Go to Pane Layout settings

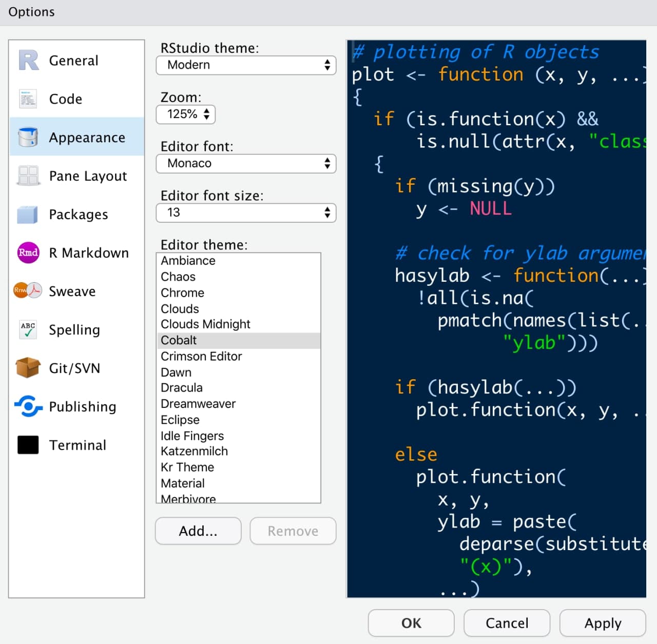76,175
